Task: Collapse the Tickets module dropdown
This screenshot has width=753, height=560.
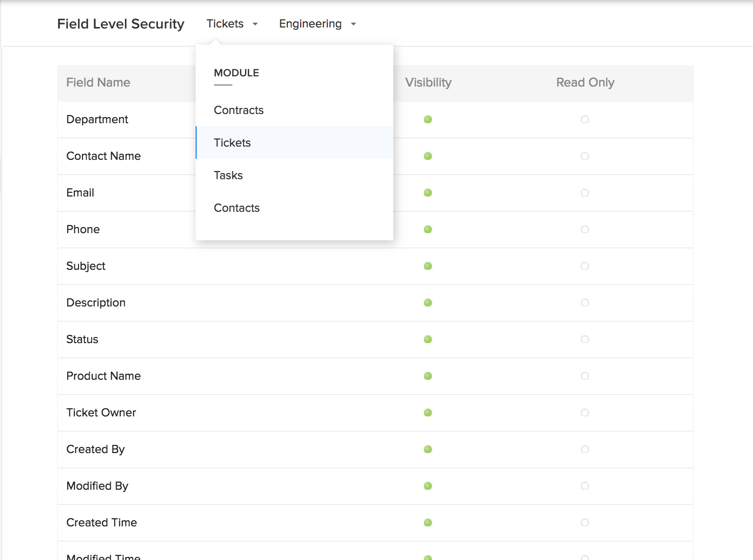Action: [232, 24]
